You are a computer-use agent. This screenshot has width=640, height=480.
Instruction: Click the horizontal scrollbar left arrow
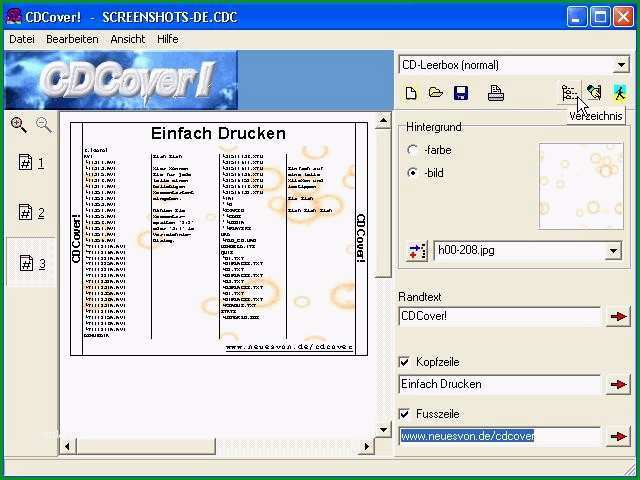pyautogui.click(x=67, y=447)
